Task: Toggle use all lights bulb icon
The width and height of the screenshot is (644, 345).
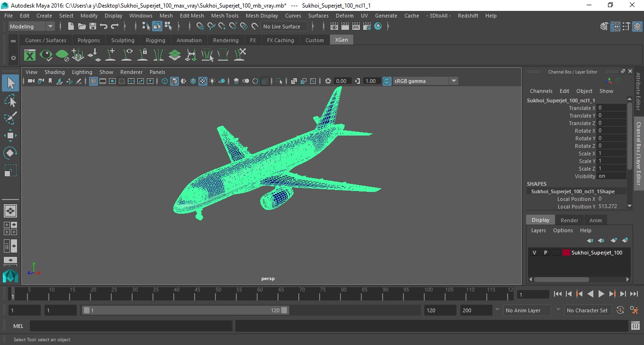Action: click(x=212, y=81)
